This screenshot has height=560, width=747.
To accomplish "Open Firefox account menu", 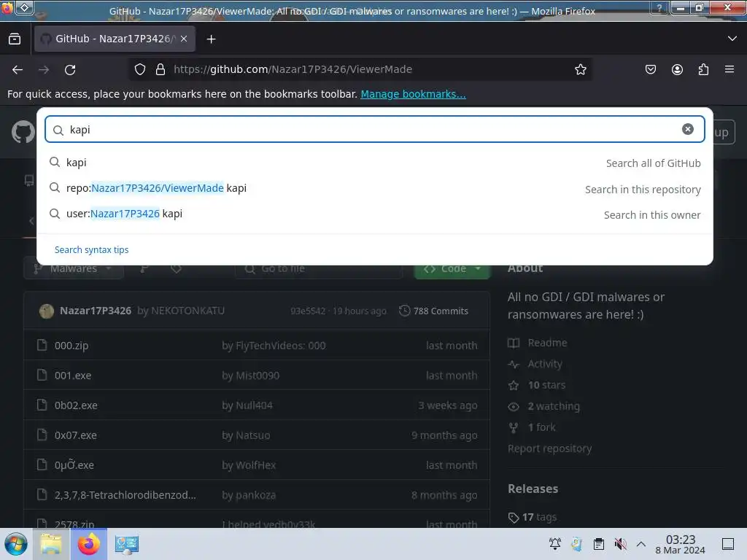I will coord(677,69).
